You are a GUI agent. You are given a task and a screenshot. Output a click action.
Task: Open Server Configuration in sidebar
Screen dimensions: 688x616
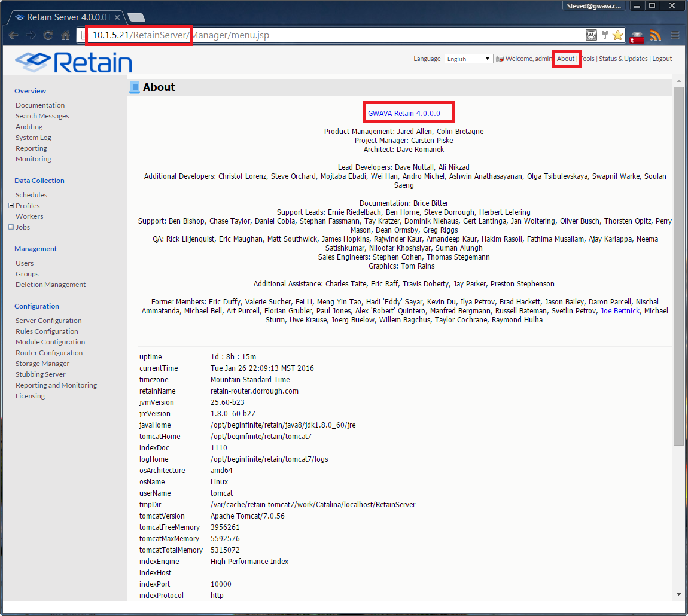[48, 321]
